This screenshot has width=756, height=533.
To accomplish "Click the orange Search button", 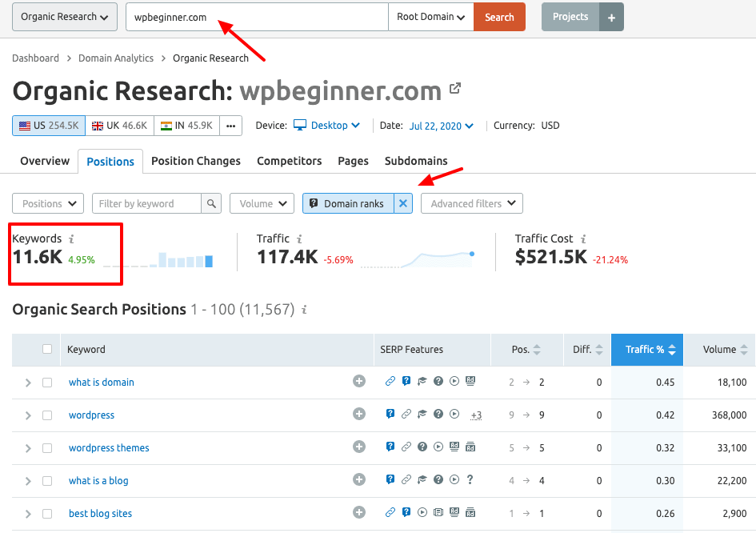I will 499,17.
